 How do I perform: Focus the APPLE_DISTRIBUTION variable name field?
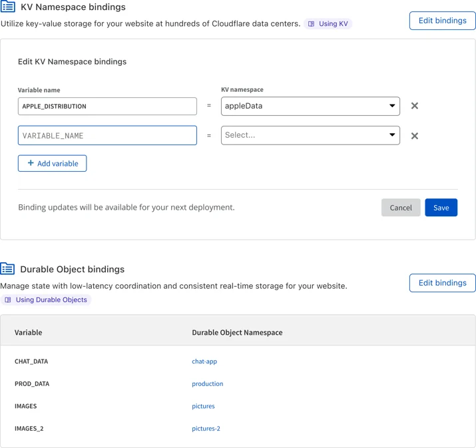107,107
